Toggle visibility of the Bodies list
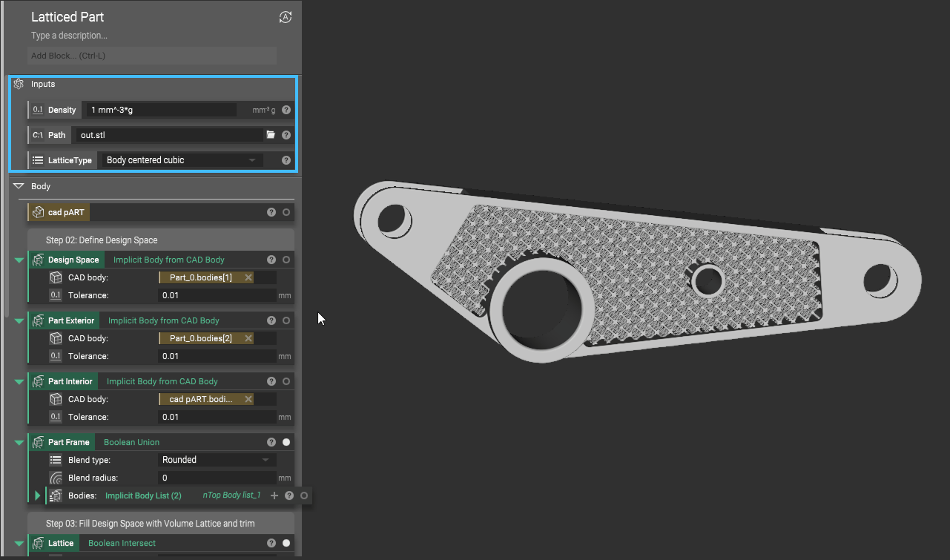Screen dimensions: 950x560 point(304,495)
